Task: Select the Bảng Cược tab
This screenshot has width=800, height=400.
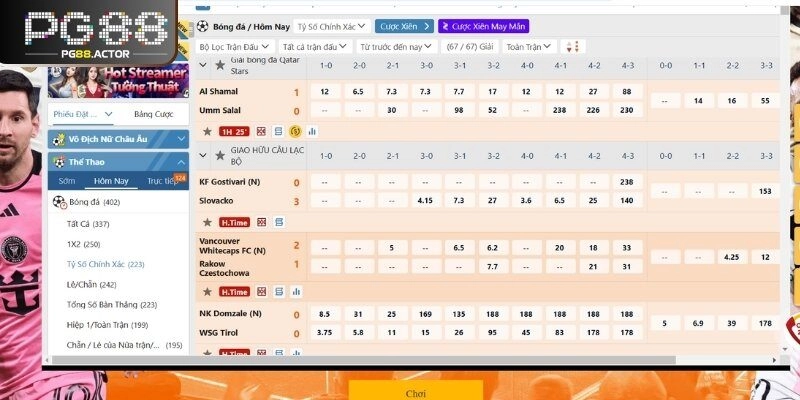Action: point(153,114)
